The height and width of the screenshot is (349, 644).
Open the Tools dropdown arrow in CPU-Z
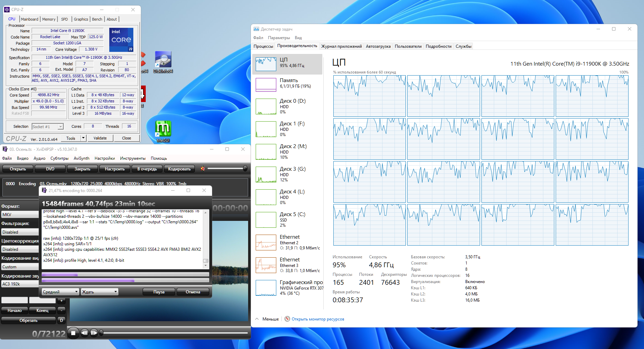pos(83,138)
